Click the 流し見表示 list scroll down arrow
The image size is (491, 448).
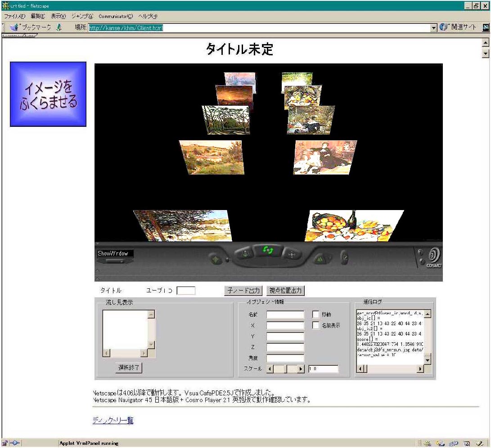151,345
